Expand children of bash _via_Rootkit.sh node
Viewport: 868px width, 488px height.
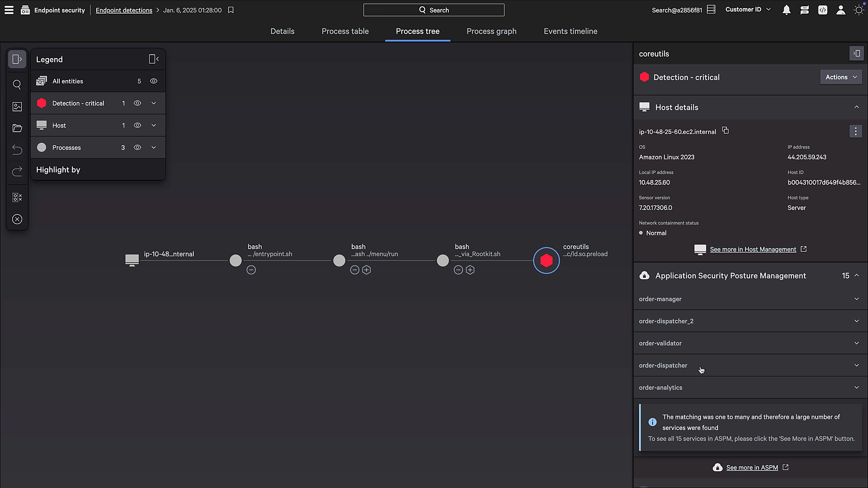click(x=470, y=270)
